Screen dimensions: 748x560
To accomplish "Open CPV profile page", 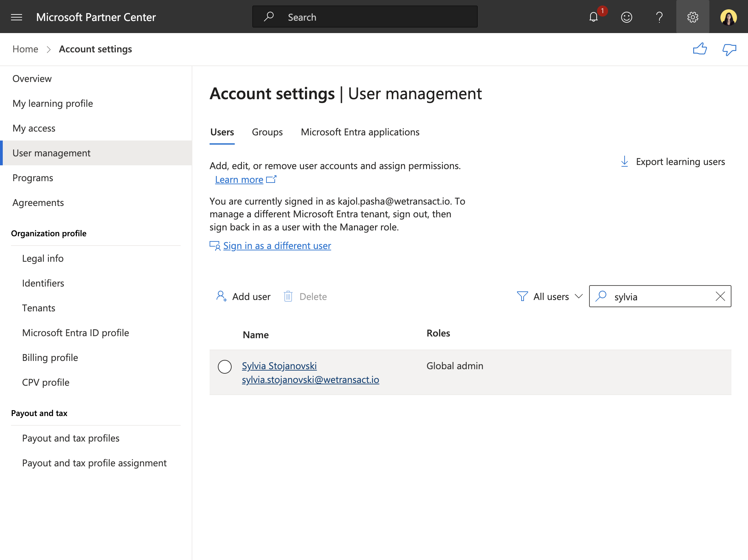I will click(46, 382).
